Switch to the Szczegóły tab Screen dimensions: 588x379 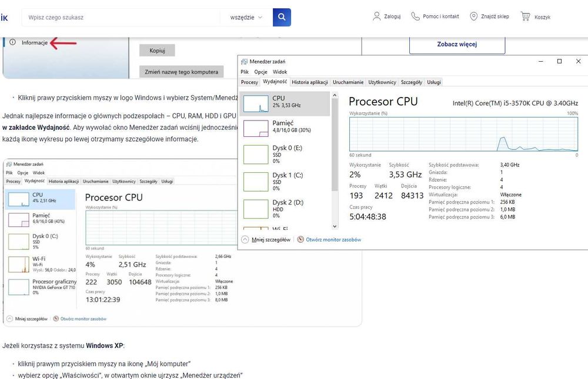coord(412,82)
